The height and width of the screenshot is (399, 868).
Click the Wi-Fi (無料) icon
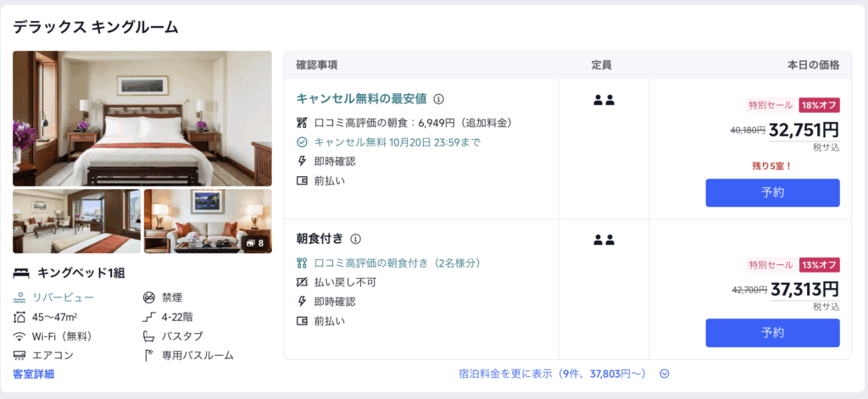click(x=19, y=336)
